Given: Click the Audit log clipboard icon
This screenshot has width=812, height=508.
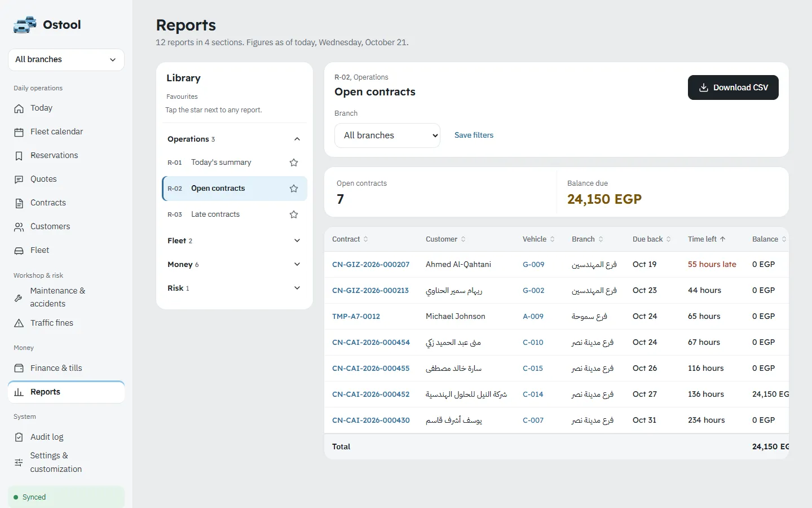Looking at the screenshot, I should (19, 437).
